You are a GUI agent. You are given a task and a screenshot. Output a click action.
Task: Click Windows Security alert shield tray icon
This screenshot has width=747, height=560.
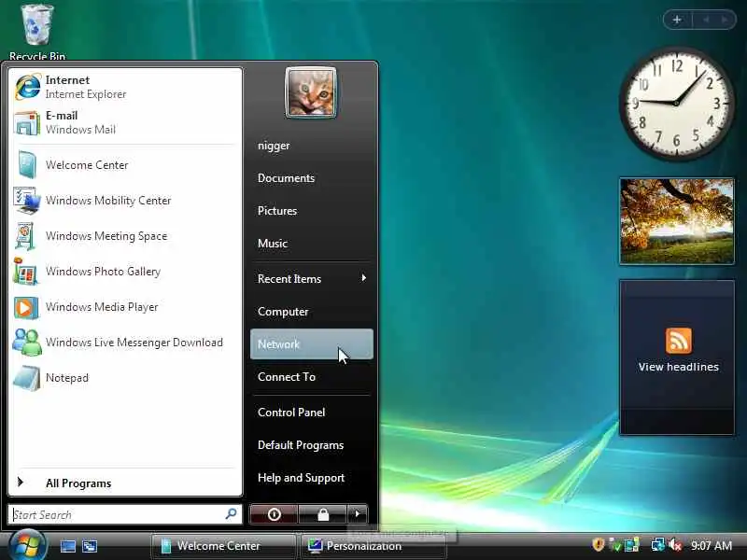(599, 544)
